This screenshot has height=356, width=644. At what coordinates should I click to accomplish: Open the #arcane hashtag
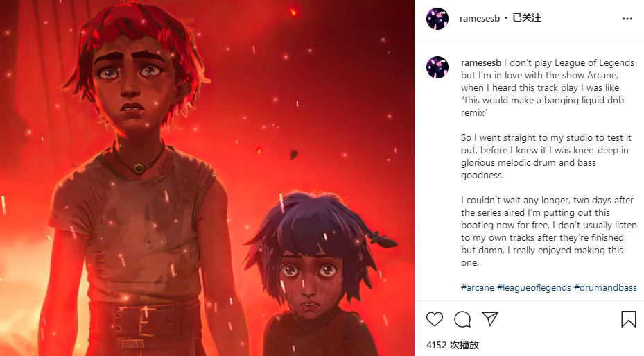click(477, 287)
